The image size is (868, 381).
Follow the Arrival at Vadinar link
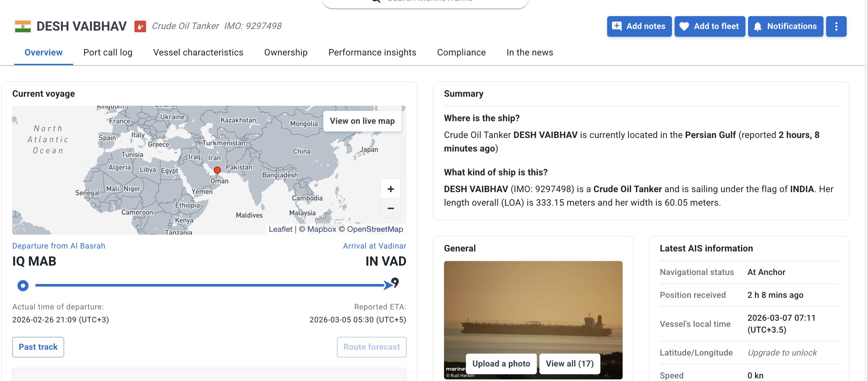coord(374,246)
